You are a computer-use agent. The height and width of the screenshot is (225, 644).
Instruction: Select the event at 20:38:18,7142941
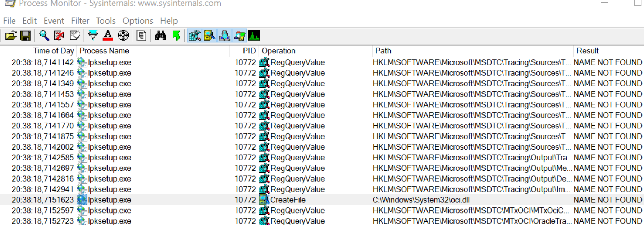point(322,189)
